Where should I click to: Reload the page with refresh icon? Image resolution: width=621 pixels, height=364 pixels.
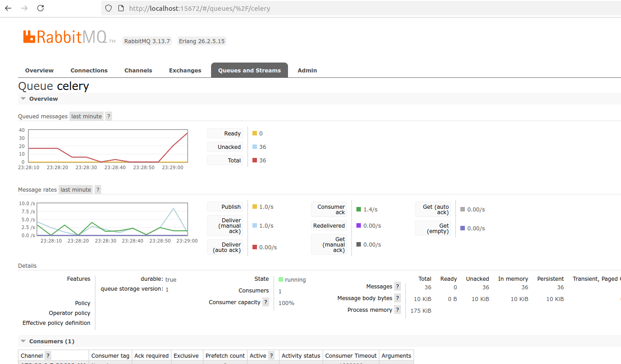coord(40,8)
